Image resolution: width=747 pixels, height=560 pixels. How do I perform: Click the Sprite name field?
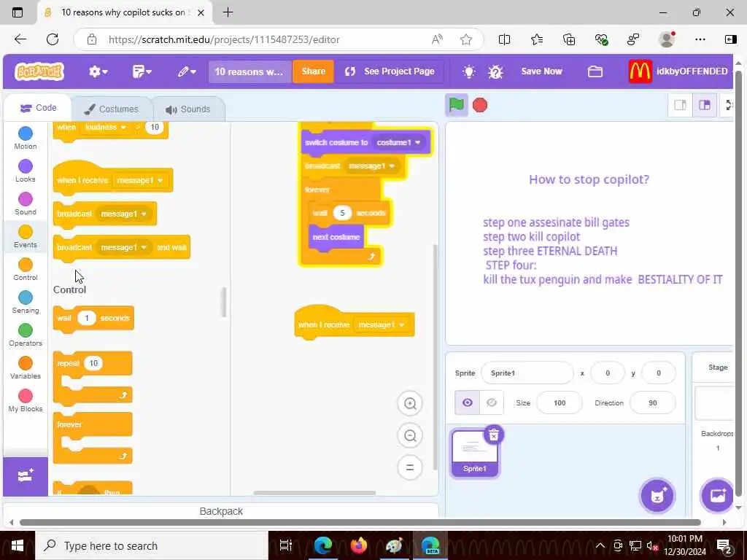(x=527, y=373)
